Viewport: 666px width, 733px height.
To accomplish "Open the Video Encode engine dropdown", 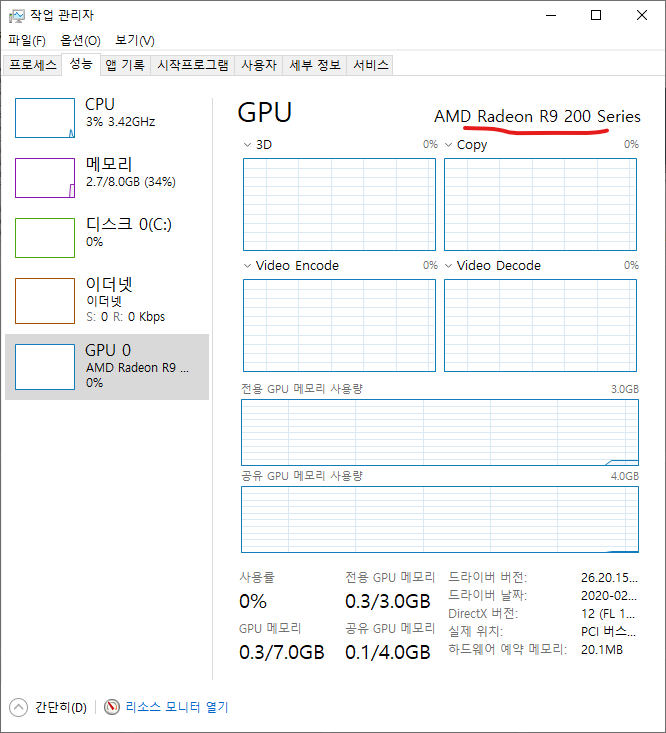I will point(247,266).
